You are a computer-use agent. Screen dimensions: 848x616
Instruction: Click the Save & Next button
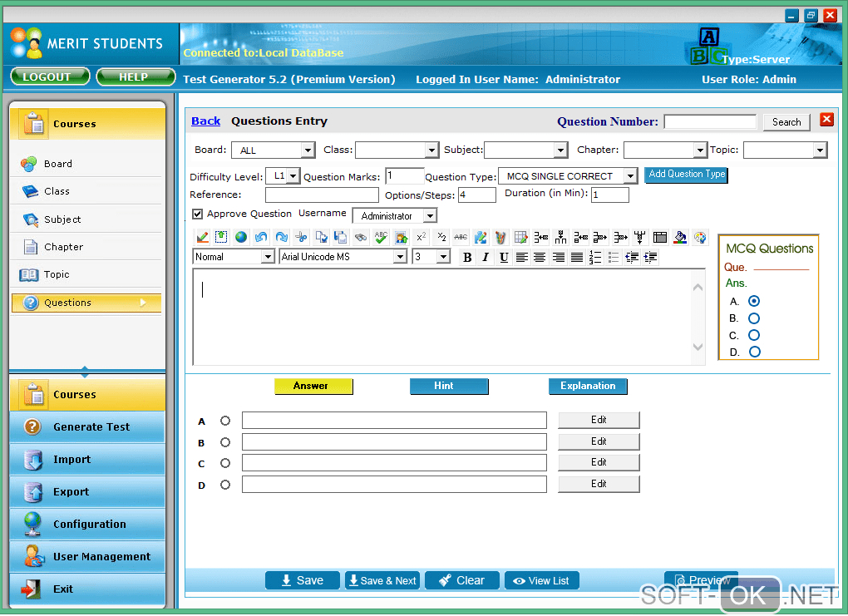click(382, 581)
